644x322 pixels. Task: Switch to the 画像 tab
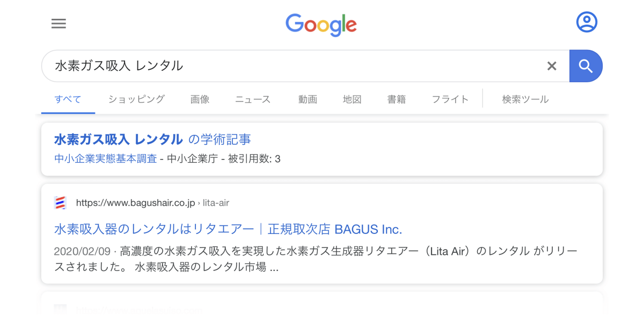click(x=200, y=99)
